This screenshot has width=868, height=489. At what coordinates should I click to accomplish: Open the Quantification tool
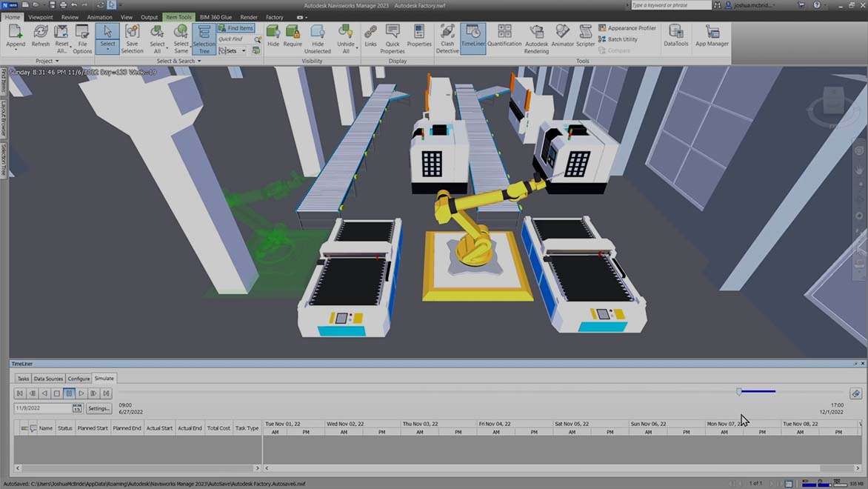click(504, 39)
